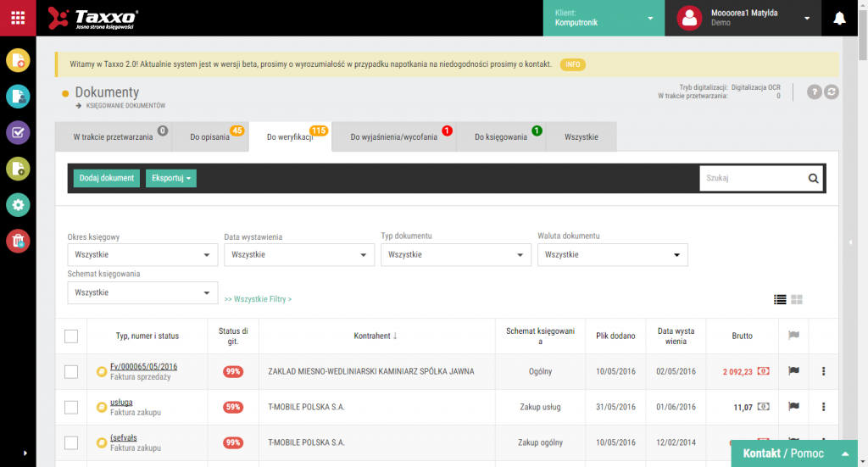The width and height of the screenshot is (868, 467).
Task: Open the Klient Komputronik dropdown
Action: point(604,19)
